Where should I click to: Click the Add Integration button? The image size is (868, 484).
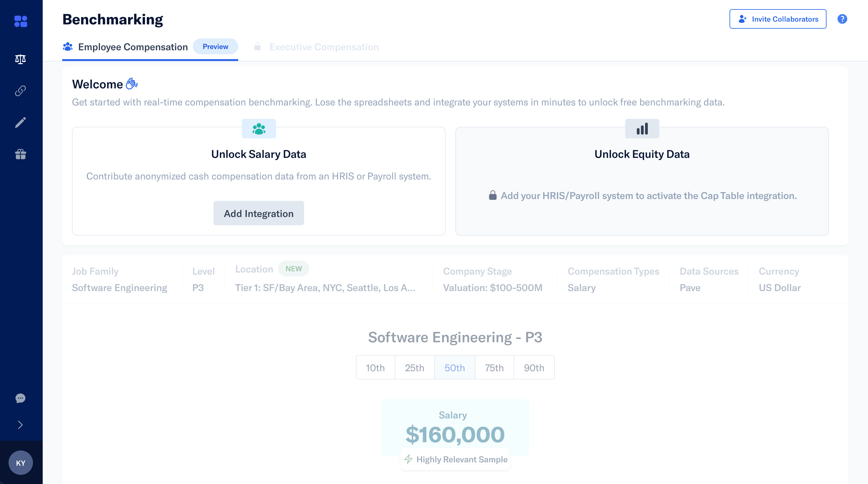tap(258, 213)
